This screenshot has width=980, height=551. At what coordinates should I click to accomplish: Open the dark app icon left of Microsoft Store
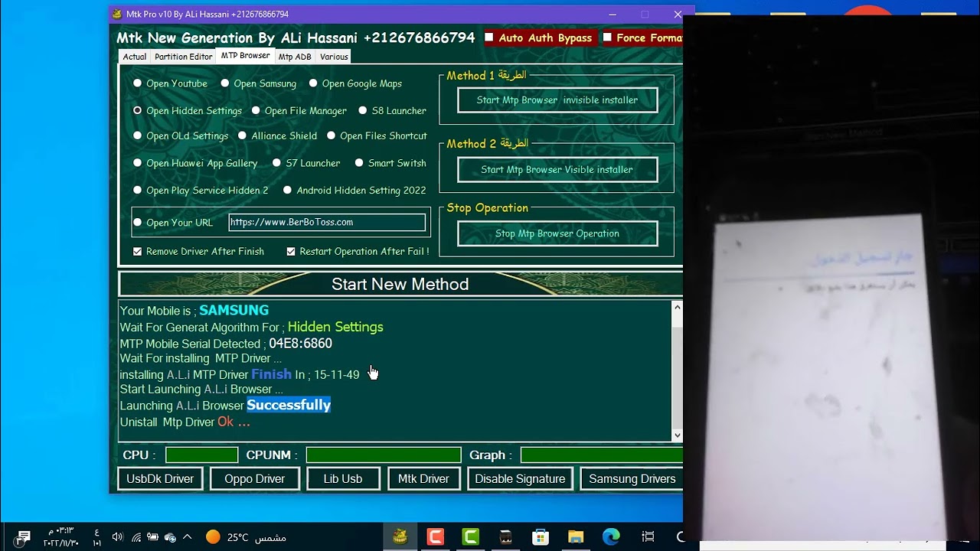click(506, 537)
